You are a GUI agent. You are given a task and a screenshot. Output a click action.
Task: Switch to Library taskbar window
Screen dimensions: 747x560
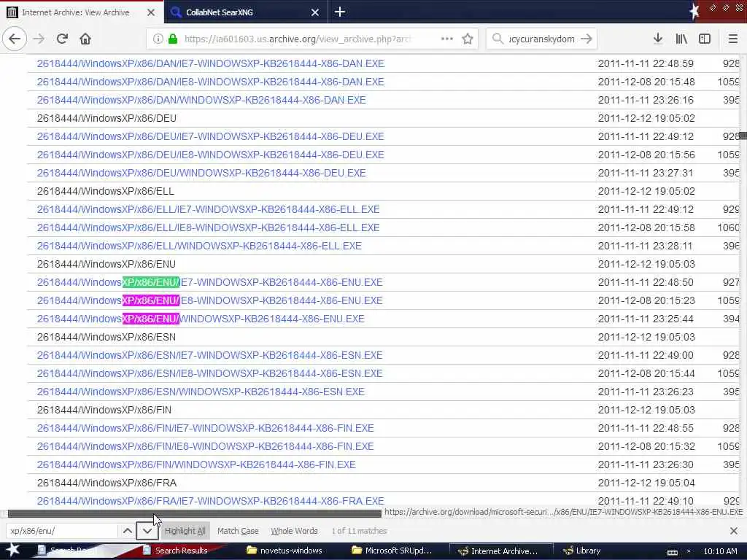pos(582,551)
